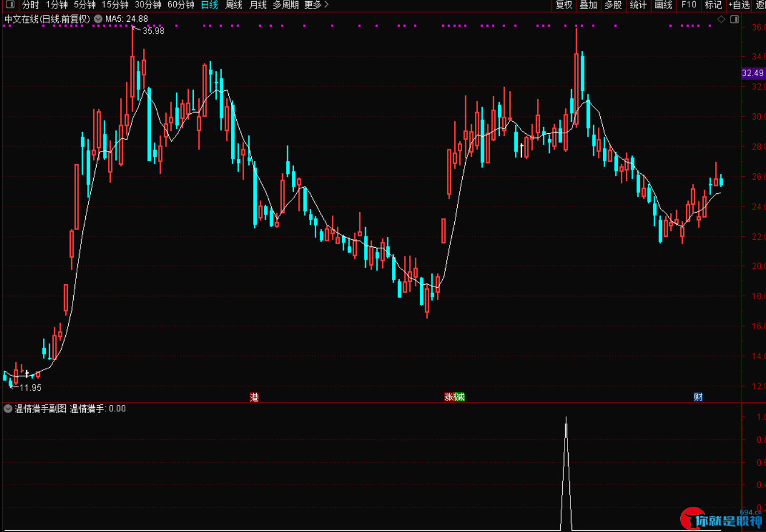Switch to 60分钟 period tab
This screenshot has height=532, width=766.
(x=181, y=5)
